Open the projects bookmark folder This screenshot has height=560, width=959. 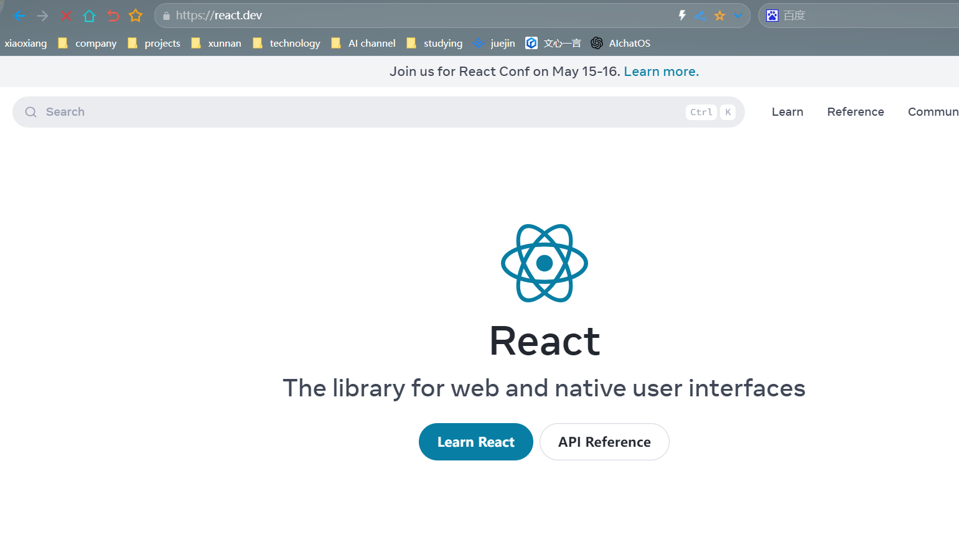(x=154, y=43)
